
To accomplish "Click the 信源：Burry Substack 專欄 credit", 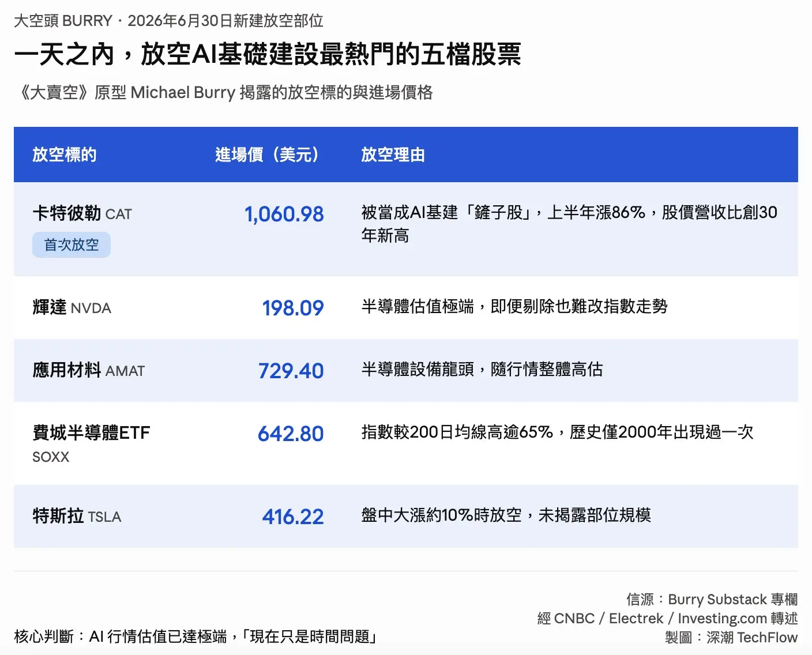I will (x=712, y=600).
